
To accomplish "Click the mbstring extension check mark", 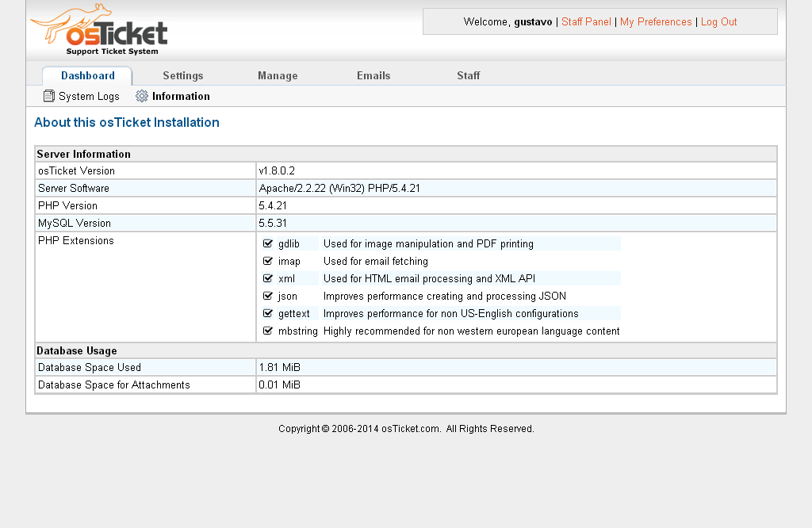I will click(x=268, y=331).
